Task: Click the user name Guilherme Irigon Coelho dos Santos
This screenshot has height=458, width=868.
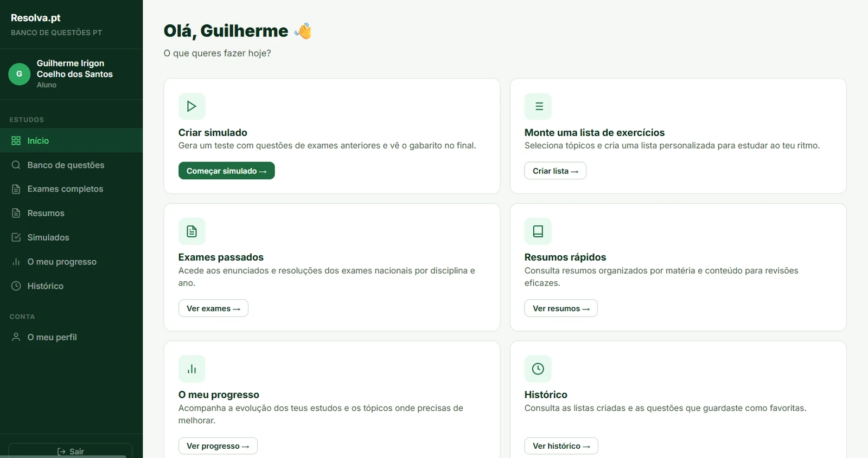Action: click(x=75, y=69)
